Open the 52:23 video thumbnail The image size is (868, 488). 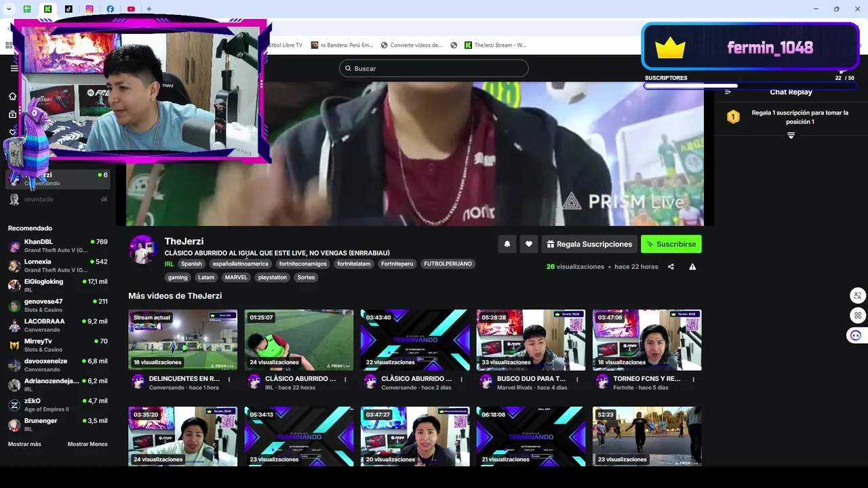coord(647,436)
